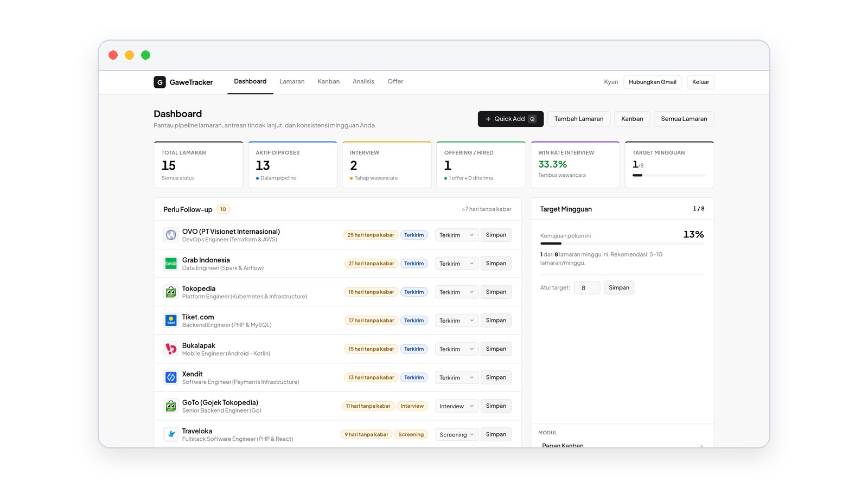
Task: Click the Xendit company logo
Action: click(x=171, y=377)
